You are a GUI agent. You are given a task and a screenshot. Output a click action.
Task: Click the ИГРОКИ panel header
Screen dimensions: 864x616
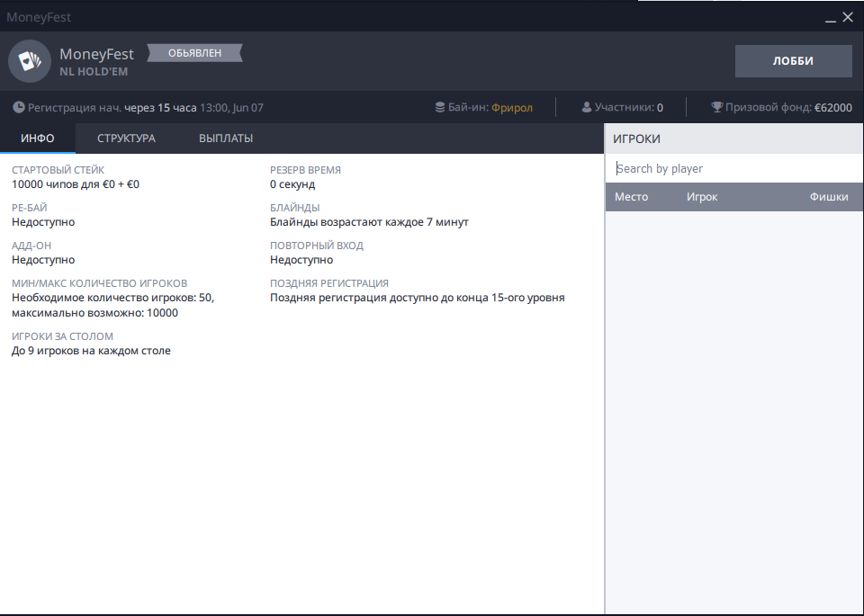pos(636,138)
